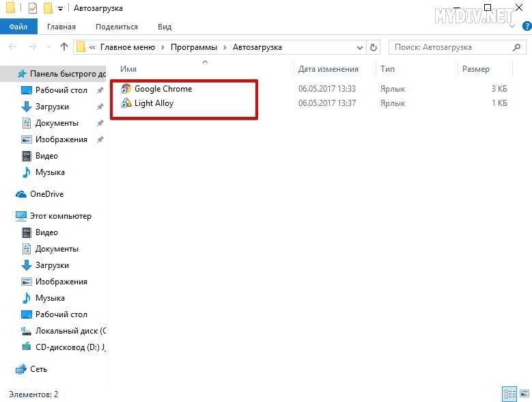
Task: Click Google Chrome's 3 КБ size
Action: (499, 89)
